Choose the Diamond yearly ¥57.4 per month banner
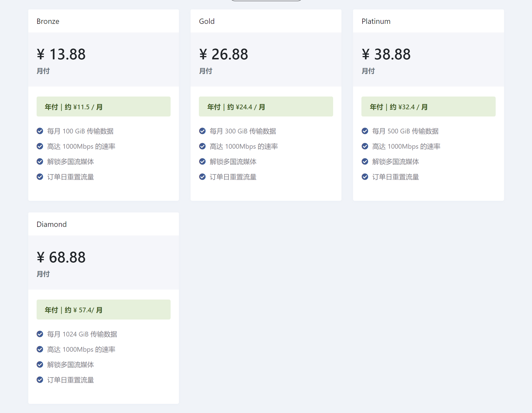The image size is (532, 413). coord(103,310)
